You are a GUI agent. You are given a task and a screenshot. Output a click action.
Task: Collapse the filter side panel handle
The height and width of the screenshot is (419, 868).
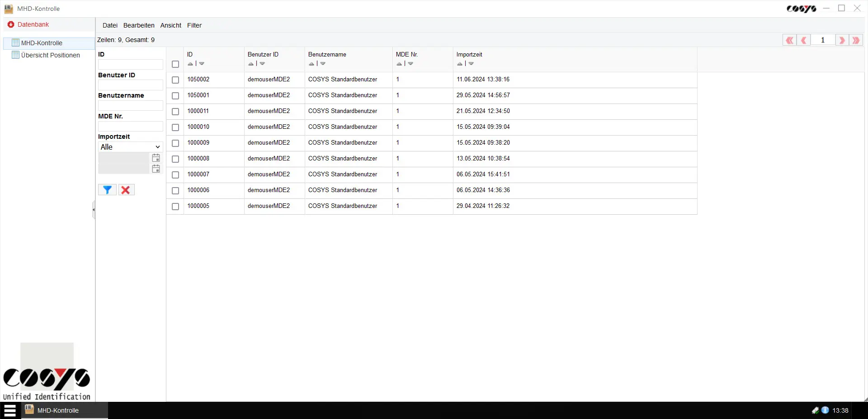(x=94, y=210)
